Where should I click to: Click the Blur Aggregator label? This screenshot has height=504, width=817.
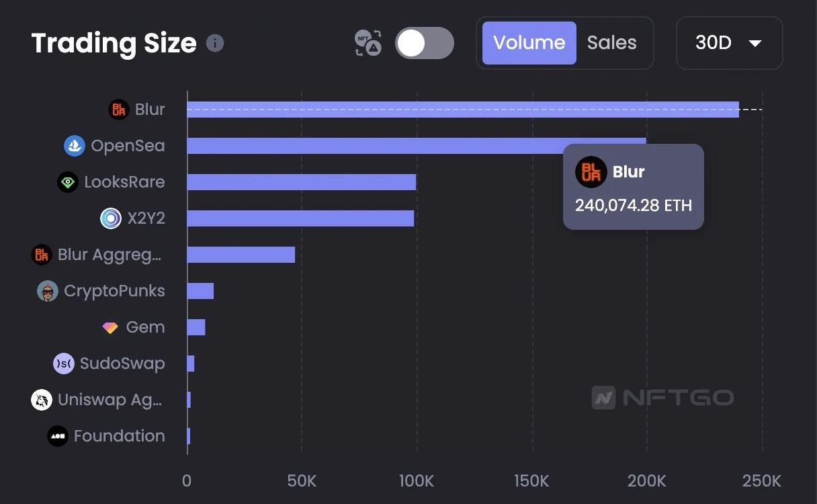pos(110,255)
